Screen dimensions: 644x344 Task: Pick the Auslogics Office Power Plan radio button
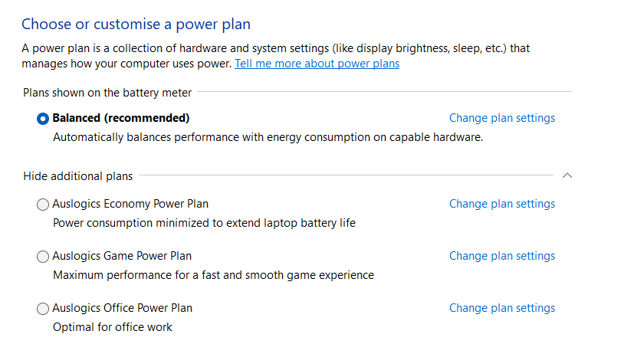pos(43,309)
